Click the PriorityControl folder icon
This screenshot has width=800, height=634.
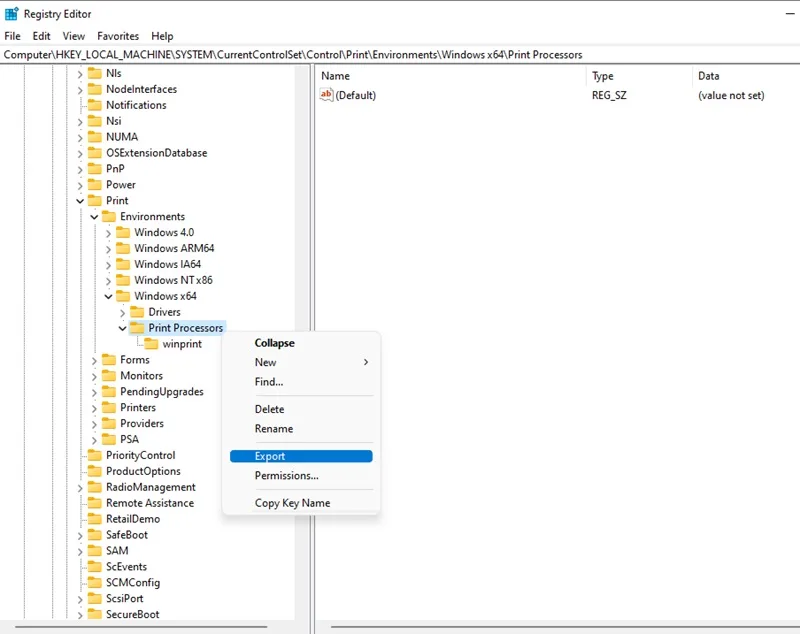[x=95, y=455]
